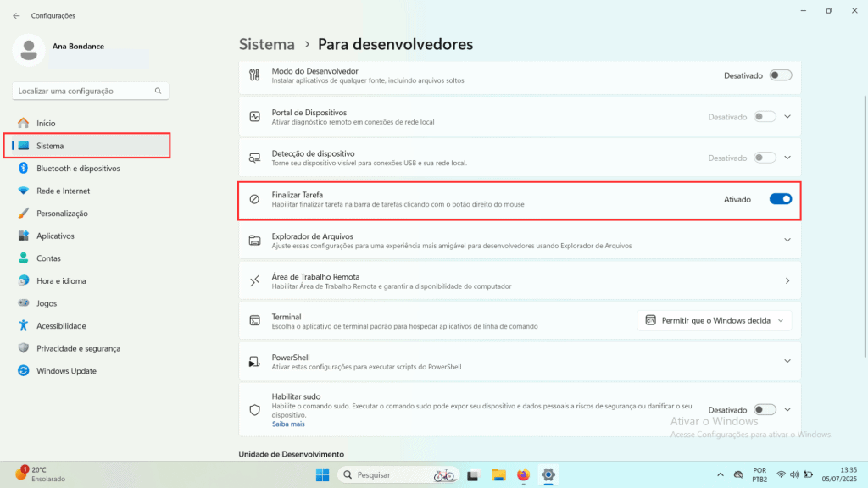
Task: Click the volume speaker tray icon
Action: click(794, 474)
